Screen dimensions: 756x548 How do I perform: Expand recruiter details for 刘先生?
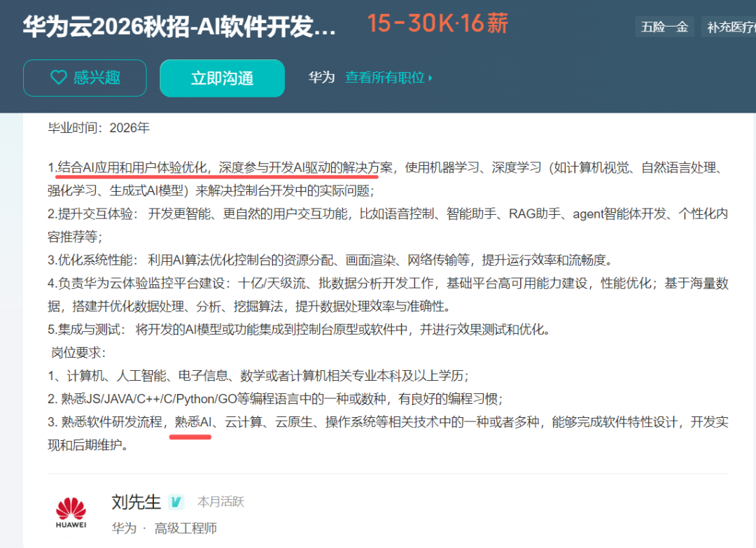pyautogui.click(x=136, y=502)
